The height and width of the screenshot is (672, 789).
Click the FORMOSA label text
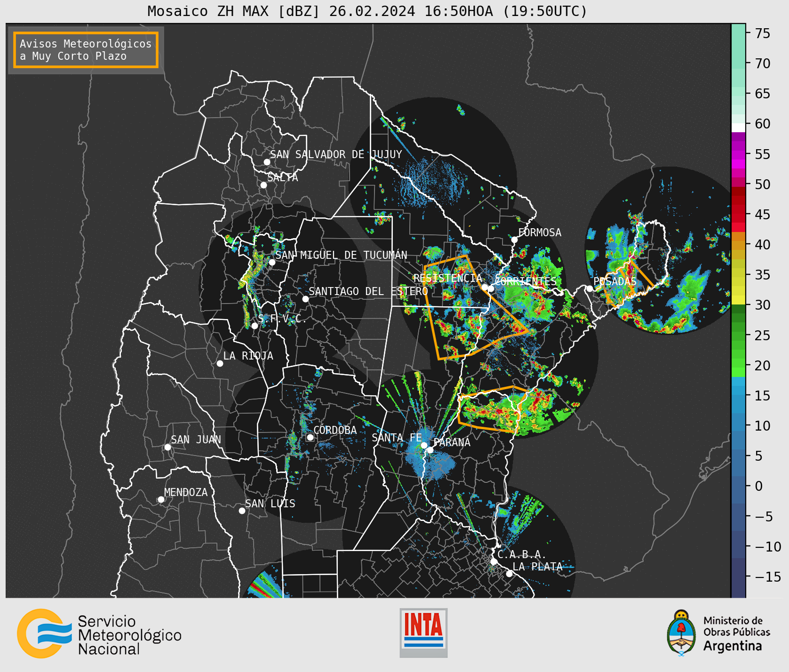540,232
